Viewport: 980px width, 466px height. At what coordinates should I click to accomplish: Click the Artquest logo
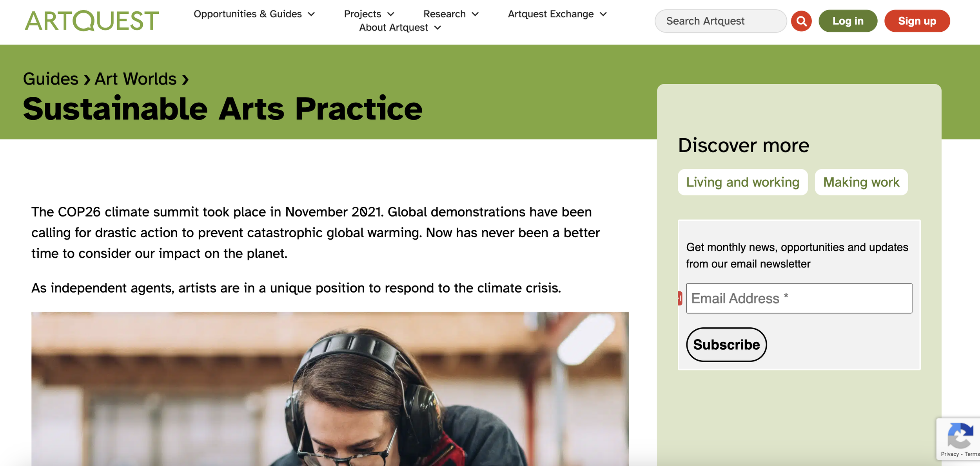point(92,21)
